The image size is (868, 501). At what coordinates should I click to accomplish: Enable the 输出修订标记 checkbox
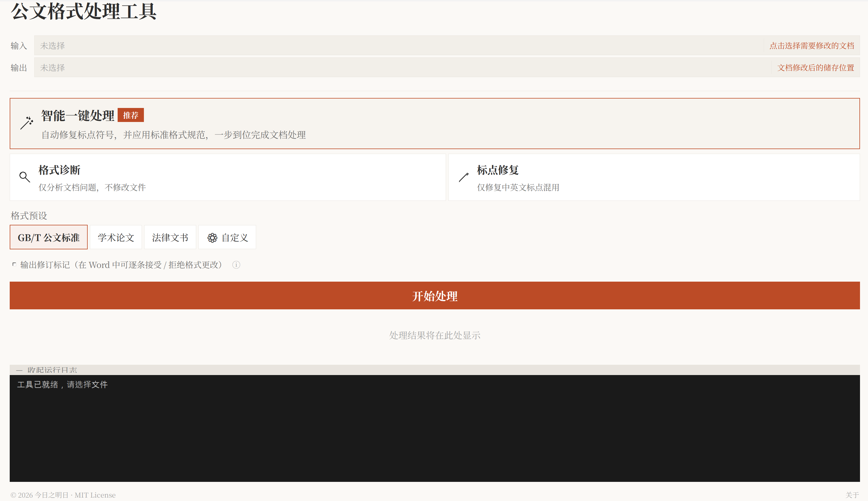pyautogui.click(x=14, y=264)
